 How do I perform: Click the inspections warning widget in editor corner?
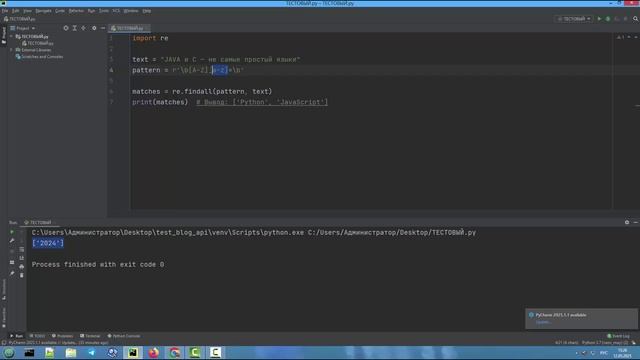[x=621, y=37]
